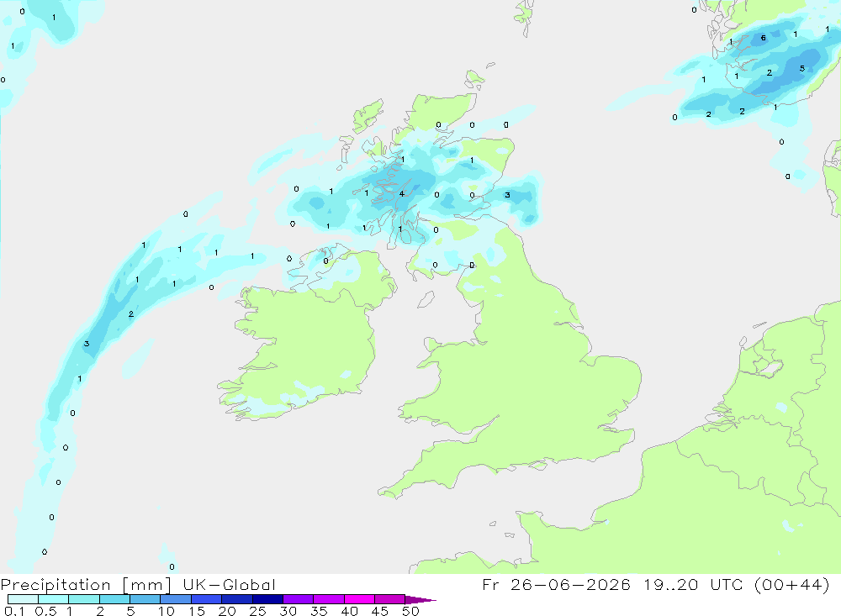Screen dimensions: 841x616
Task: Click the value "6" over Norway
Action: point(764,38)
